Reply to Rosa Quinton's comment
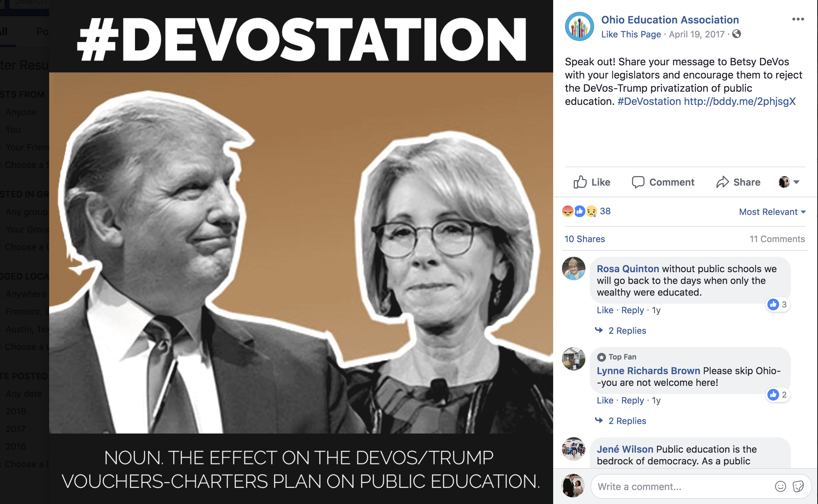Screen dimensions: 818x504 (632, 310)
